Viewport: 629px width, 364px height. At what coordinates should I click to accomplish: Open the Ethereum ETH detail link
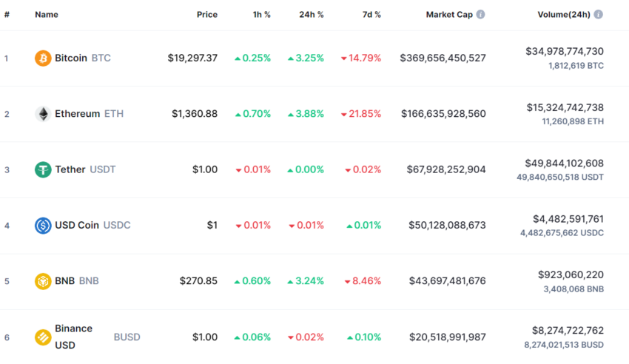pos(89,114)
